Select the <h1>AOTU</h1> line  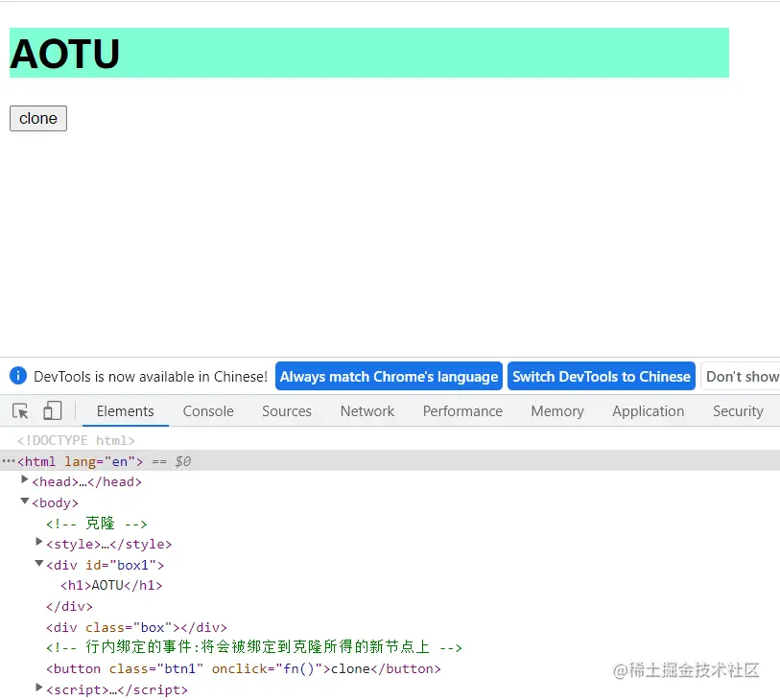111,585
